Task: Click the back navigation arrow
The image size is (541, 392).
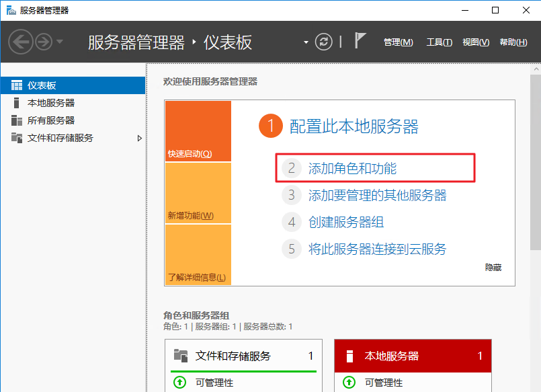Action: (21, 42)
